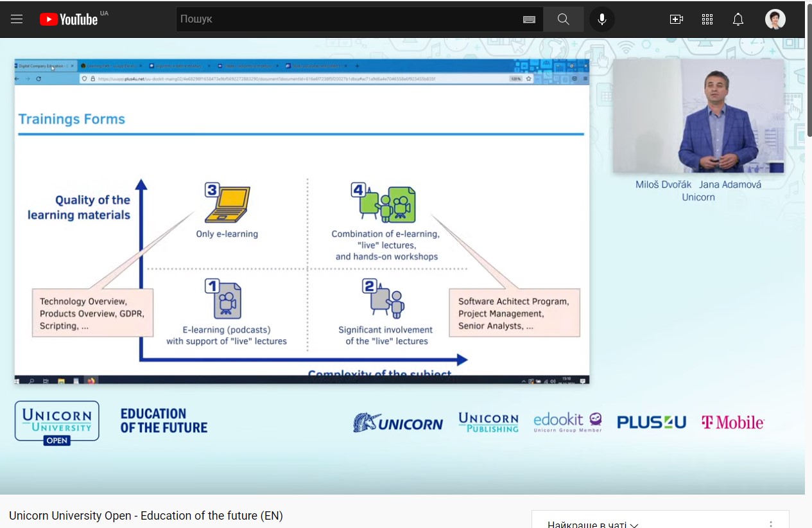Click the page vertical scrollbar thumb
812x528 pixels.
pyautogui.click(x=808, y=69)
